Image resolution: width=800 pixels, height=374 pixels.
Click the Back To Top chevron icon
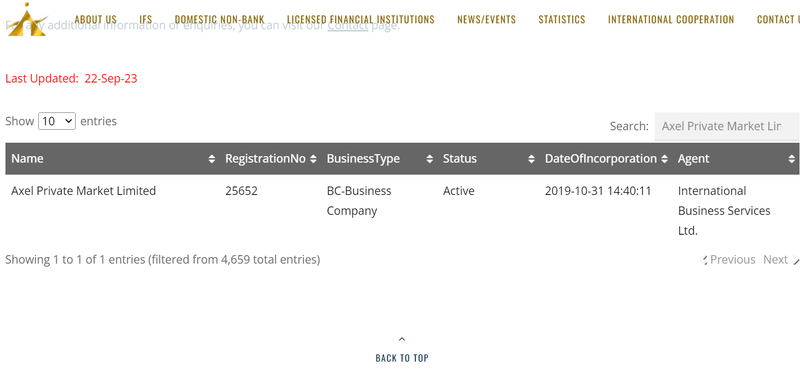pyautogui.click(x=402, y=339)
